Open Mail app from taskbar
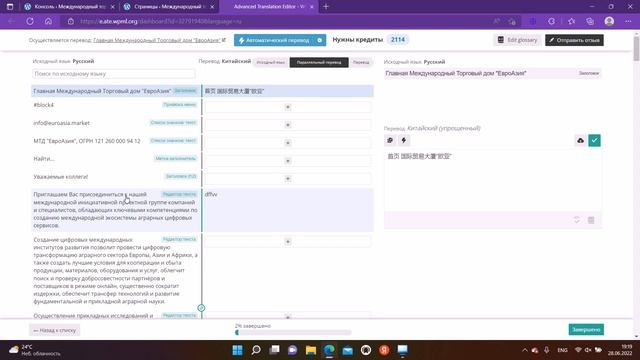Screen dimensions: 640x360 pyautogui.click(x=347, y=350)
